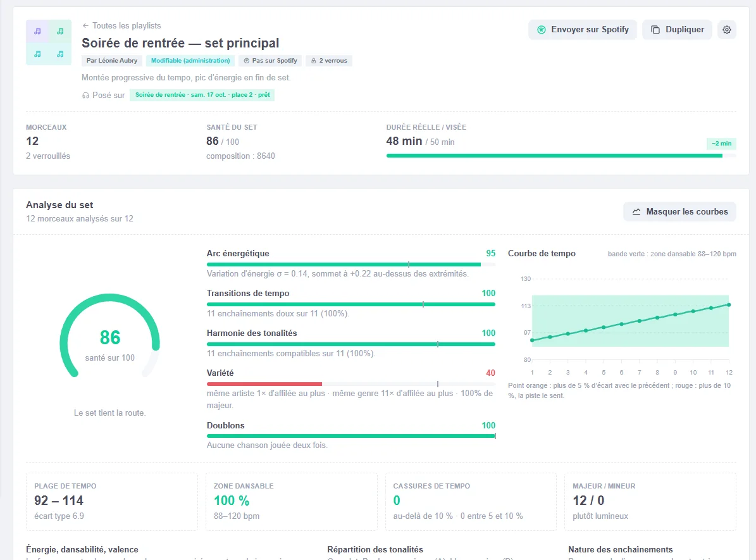Click the duplicate copy icon
Viewport: 756px width, 560px height.
655,30
